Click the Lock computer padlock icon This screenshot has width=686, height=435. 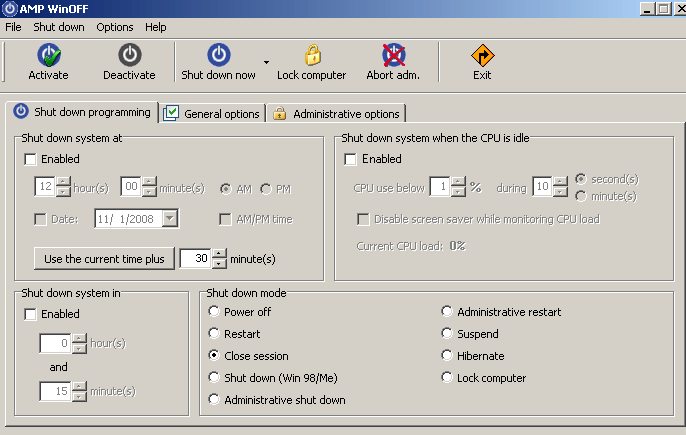[x=312, y=55]
